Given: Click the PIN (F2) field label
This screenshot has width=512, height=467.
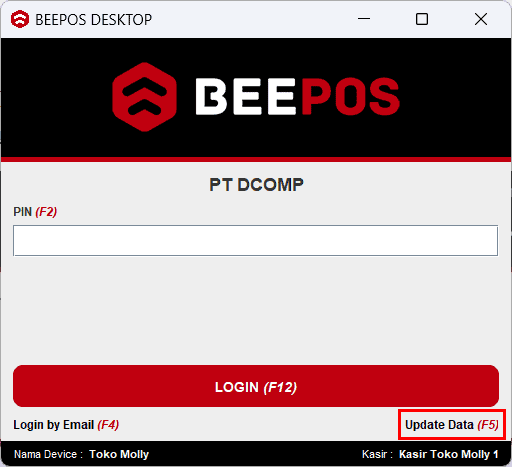Looking at the screenshot, I should click(35, 212).
